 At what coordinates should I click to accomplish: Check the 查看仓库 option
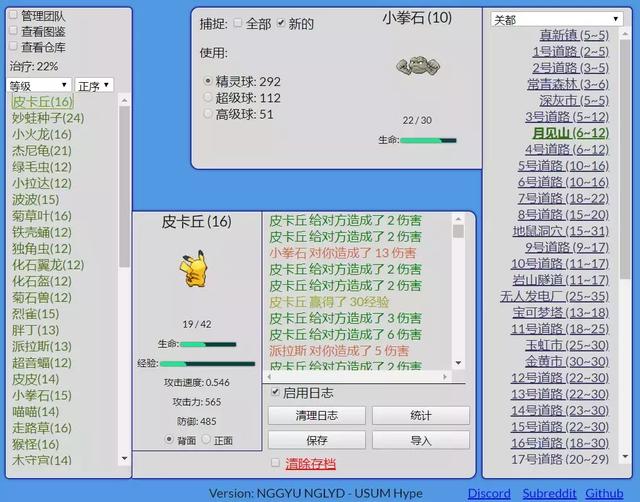click(13, 46)
